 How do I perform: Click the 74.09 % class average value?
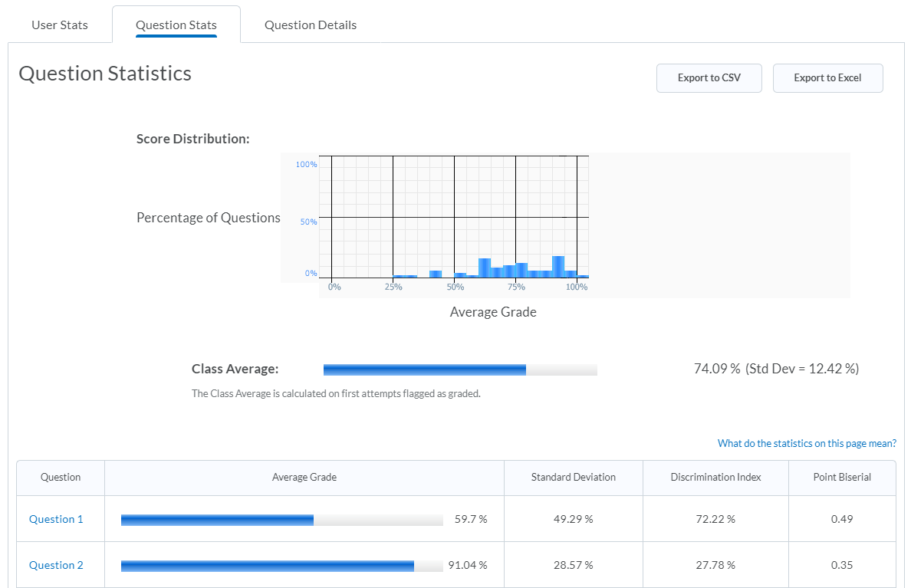[717, 369]
